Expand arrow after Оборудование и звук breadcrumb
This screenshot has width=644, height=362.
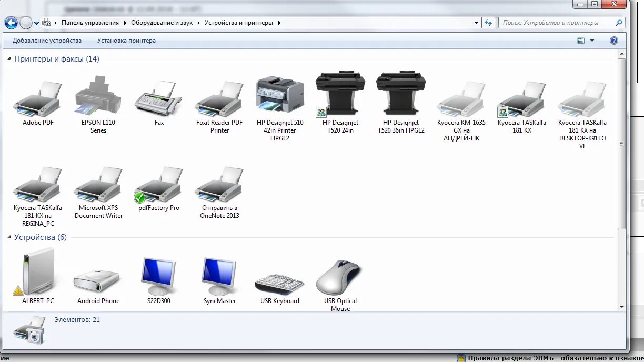coord(199,23)
